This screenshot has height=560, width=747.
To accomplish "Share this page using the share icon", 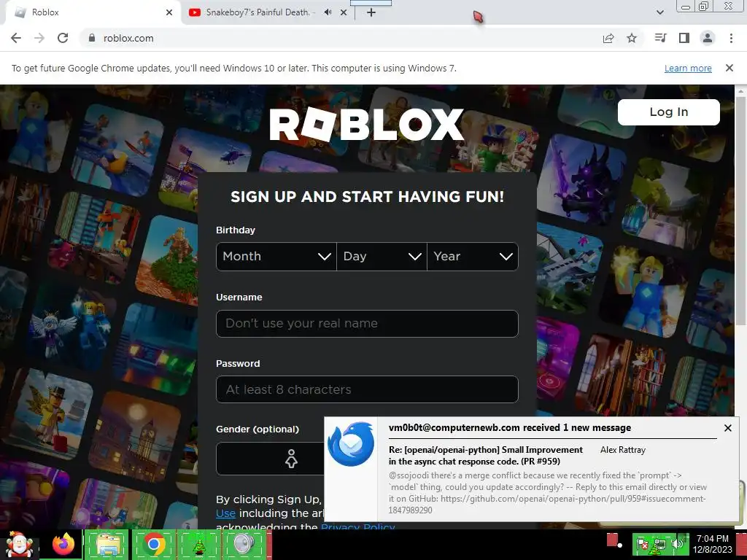I will (x=608, y=38).
